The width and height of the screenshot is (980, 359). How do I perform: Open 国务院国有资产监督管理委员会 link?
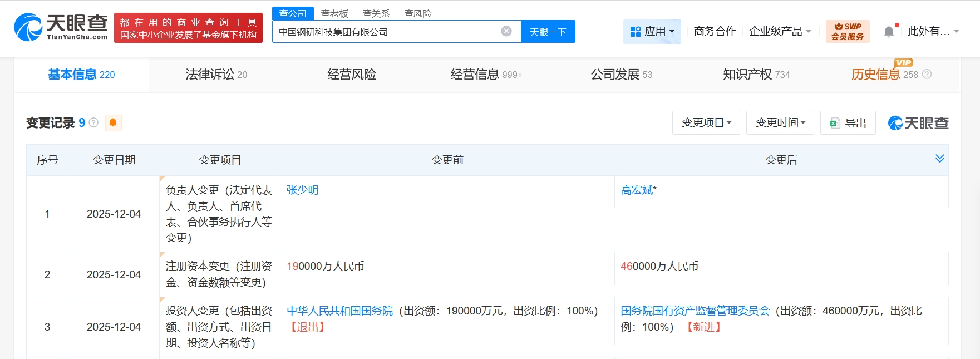695,311
